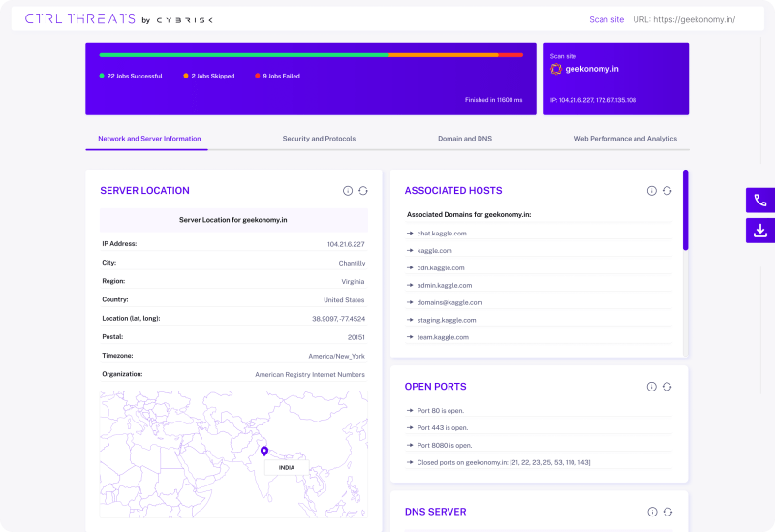Click the CTRL THREATS logo
Image resolution: width=775 pixels, height=532 pixels.
[80, 18]
